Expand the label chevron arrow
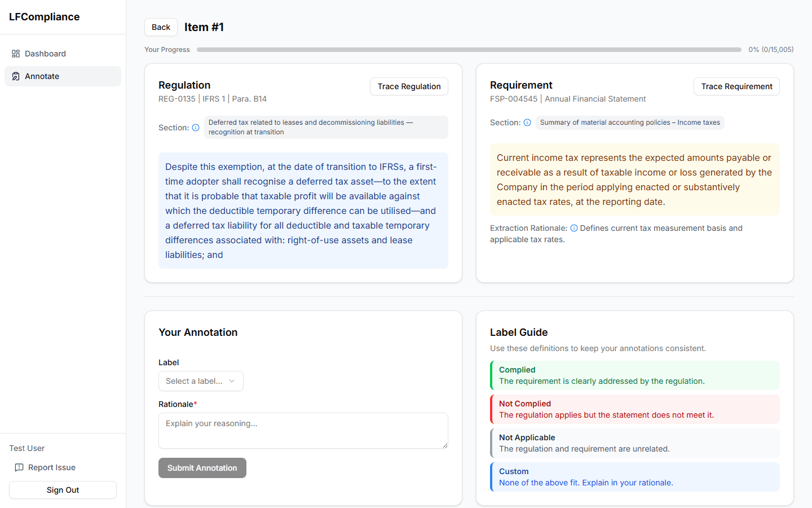The image size is (812, 508). pyautogui.click(x=232, y=381)
